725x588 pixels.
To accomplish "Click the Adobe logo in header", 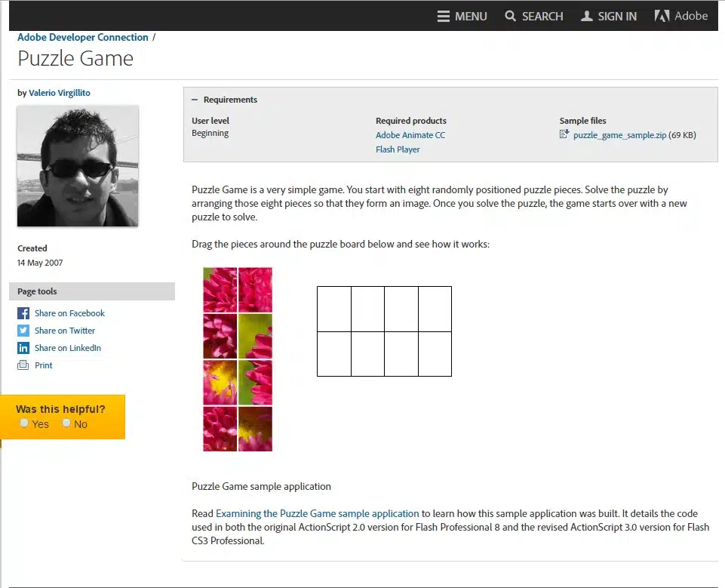I will point(662,16).
